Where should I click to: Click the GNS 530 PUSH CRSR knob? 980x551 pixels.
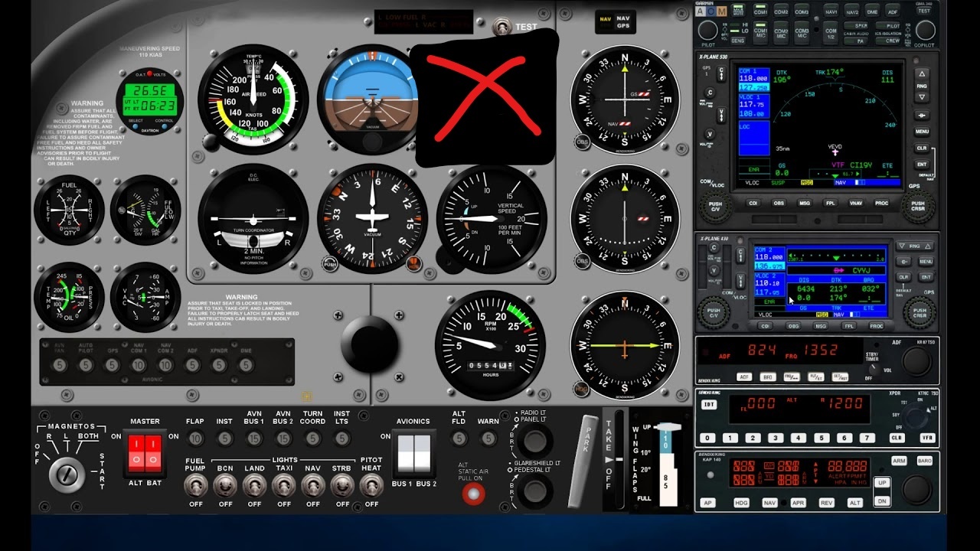coord(917,205)
